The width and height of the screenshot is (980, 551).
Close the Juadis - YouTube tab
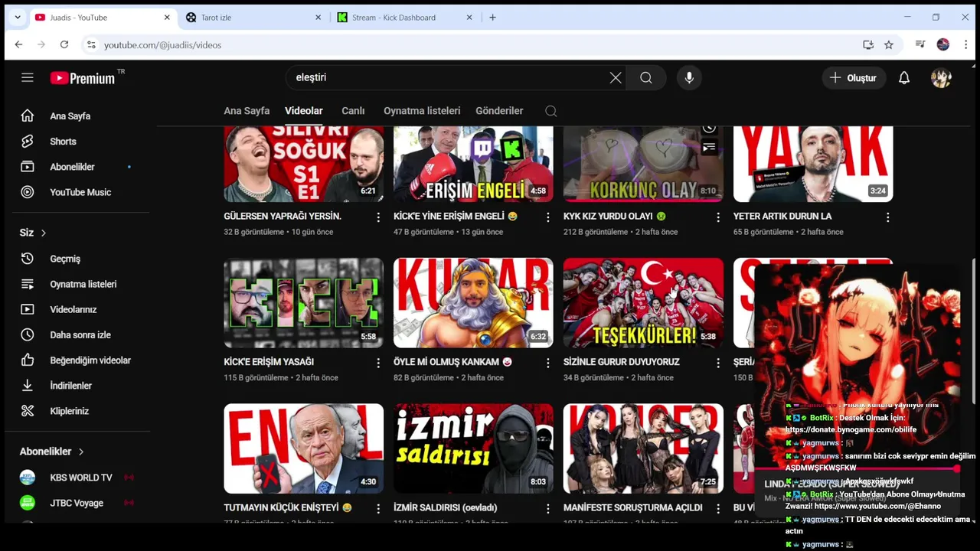coord(167,18)
